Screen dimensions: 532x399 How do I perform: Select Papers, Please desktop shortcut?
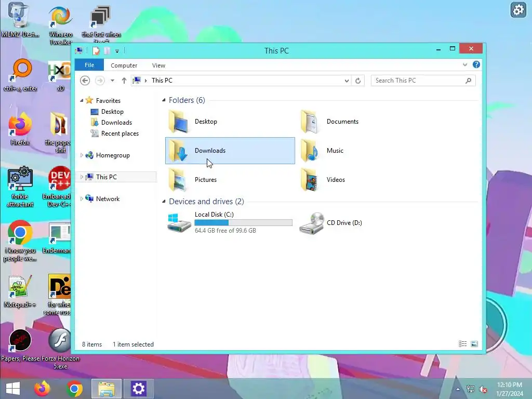pos(20,345)
